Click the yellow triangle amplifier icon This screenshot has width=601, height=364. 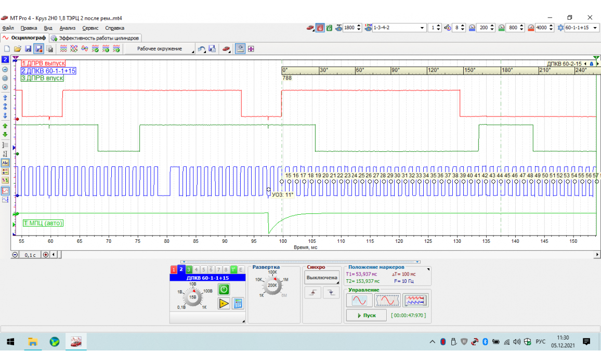pos(224,304)
